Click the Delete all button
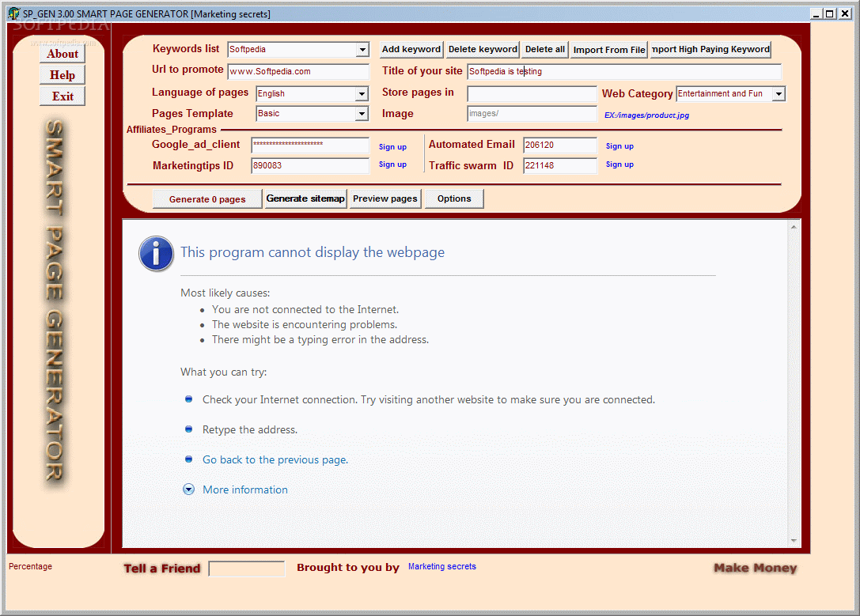The height and width of the screenshot is (616, 860). click(x=544, y=49)
